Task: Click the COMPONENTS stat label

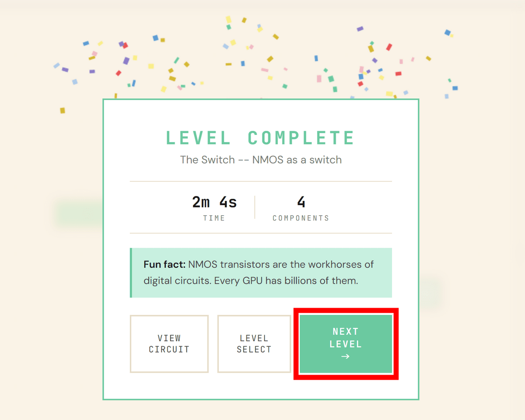Action: click(301, 218)
